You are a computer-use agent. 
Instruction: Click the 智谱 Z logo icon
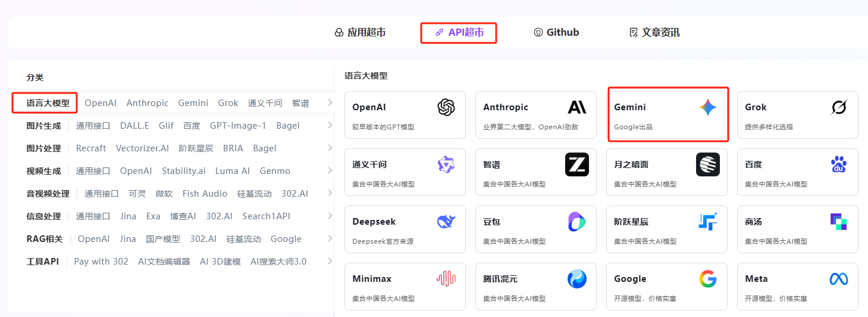577,164
